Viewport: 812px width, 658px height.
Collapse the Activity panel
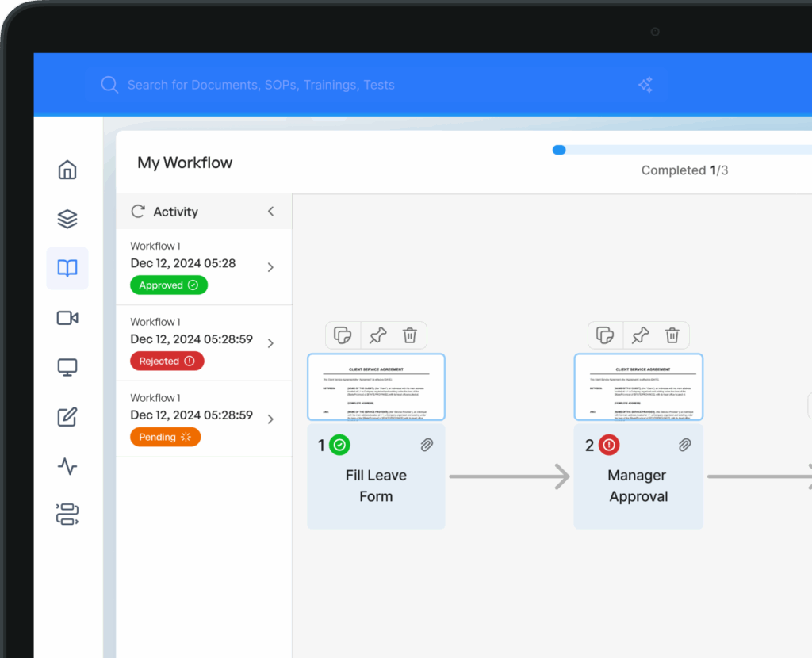click(270, 212)
